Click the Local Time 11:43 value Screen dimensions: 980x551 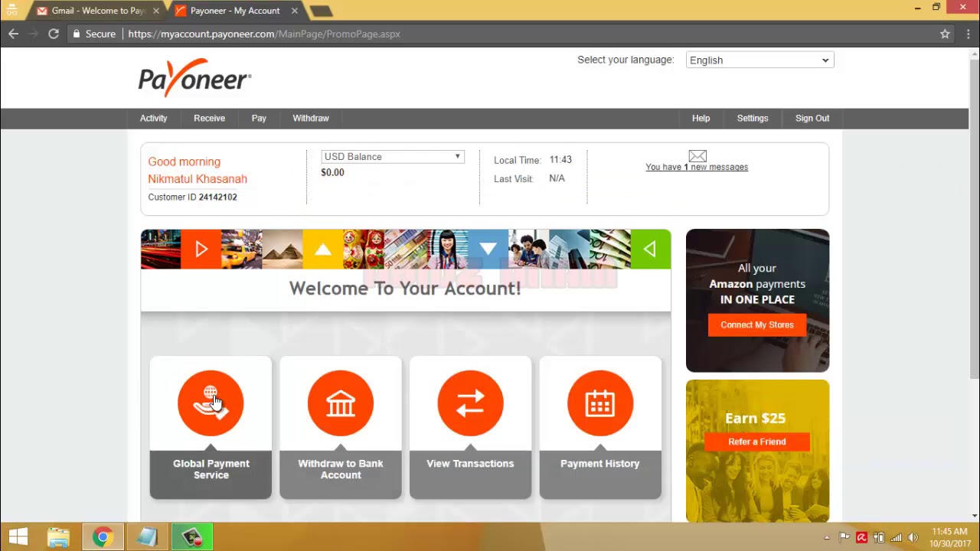560,160
